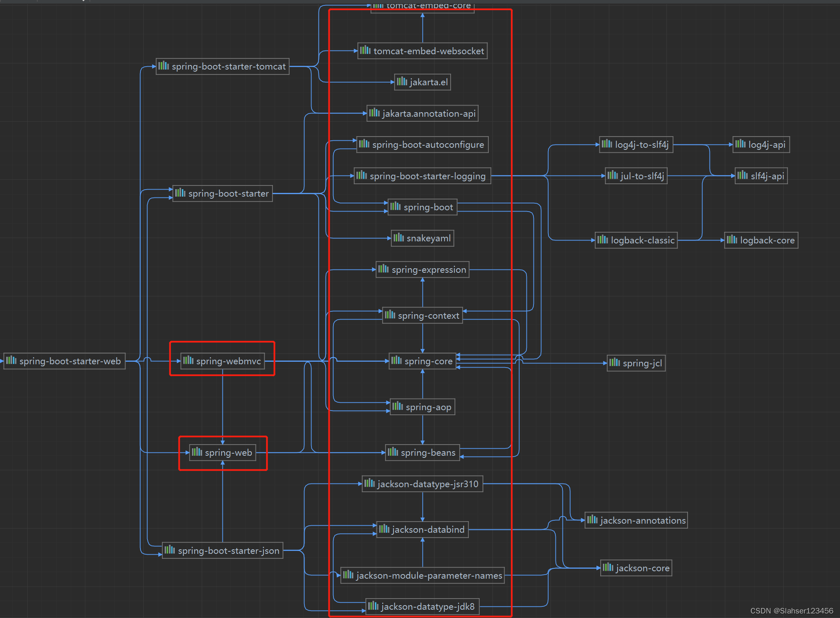840x618 pixels.
Task: Click the log4j-api library icon
Action: pyautogui.click(x=741, y=144)
